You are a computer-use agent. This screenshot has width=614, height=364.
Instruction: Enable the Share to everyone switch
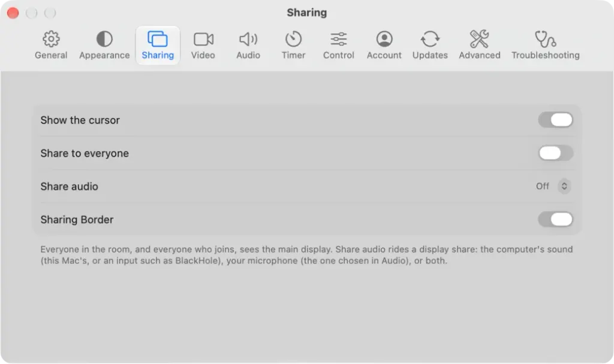pos(556,153)
